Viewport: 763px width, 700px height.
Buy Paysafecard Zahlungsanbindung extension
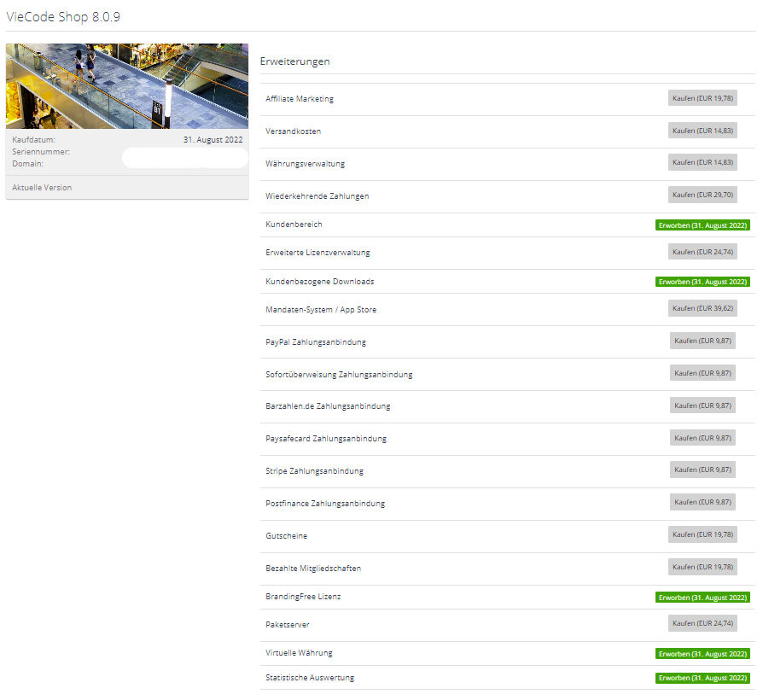(703, 438)
